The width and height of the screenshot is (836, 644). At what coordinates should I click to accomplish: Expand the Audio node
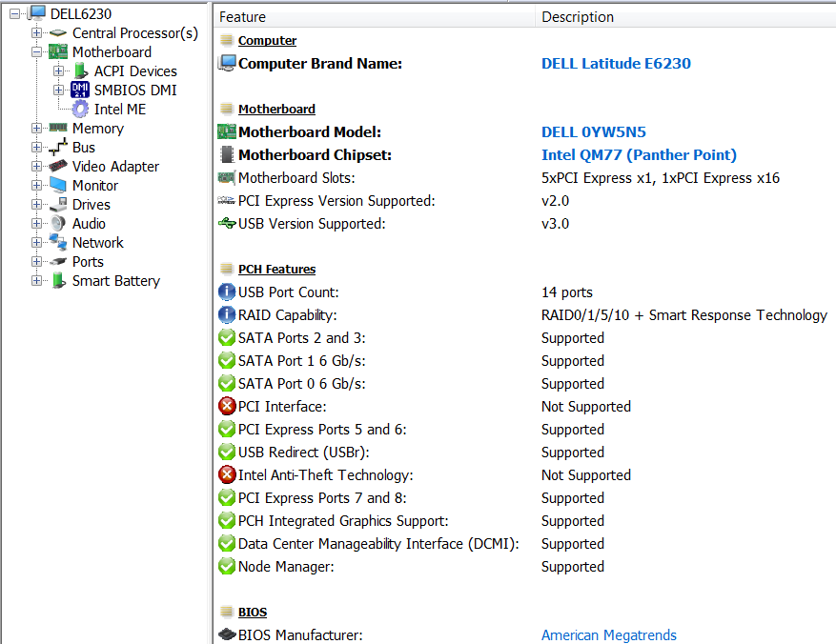pyautogui.click(x=36, y=223)
